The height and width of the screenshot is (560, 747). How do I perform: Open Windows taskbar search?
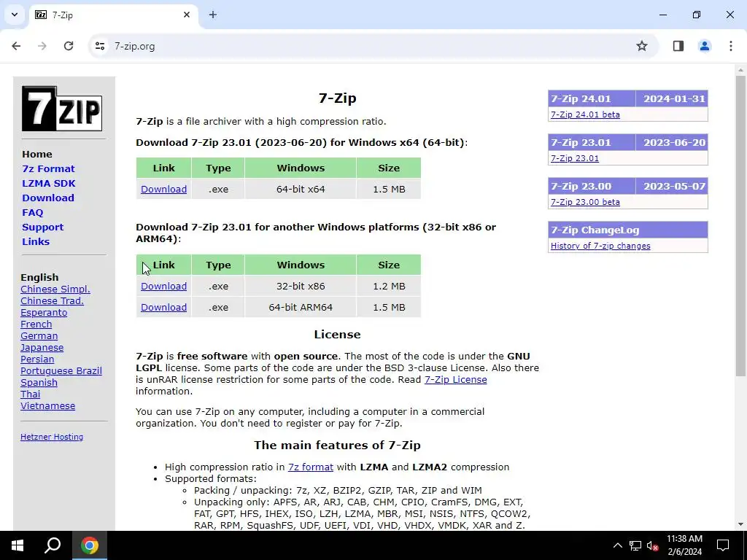(x=53, y=545)
